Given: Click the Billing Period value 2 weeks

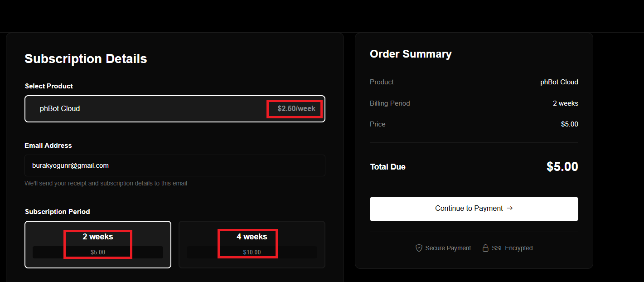Looking at the screenshot, I should 565,103.
